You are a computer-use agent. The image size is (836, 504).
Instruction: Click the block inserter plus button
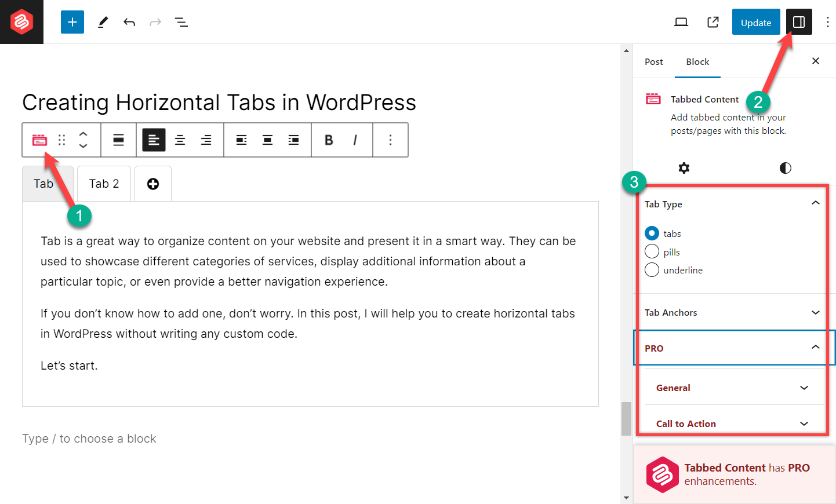tap(72, 22)
